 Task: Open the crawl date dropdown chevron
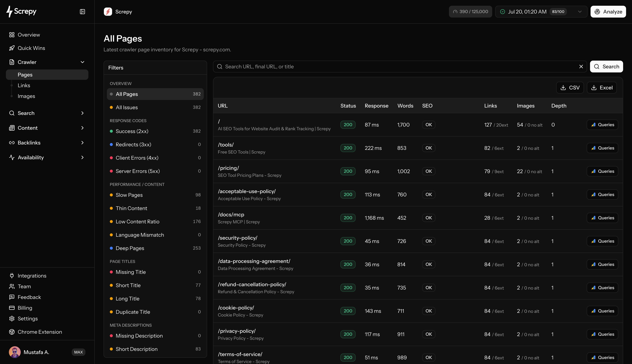coord(580,12)
